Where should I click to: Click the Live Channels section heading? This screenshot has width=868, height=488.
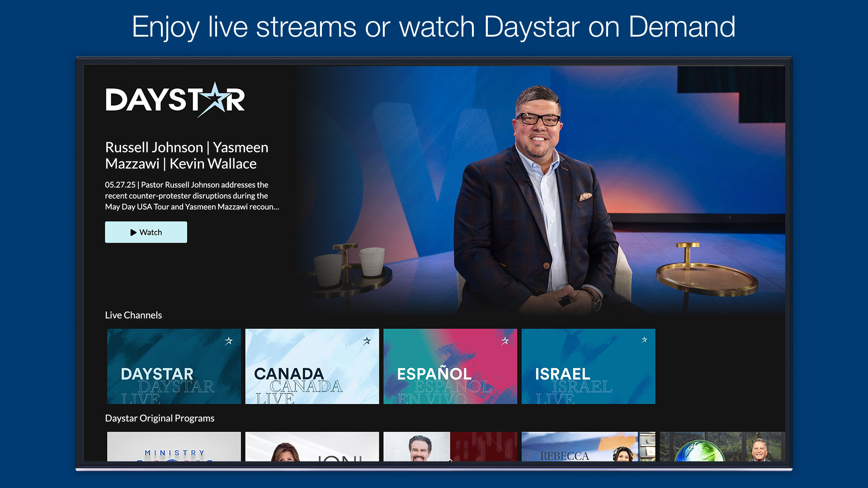(x=133, y=315)
